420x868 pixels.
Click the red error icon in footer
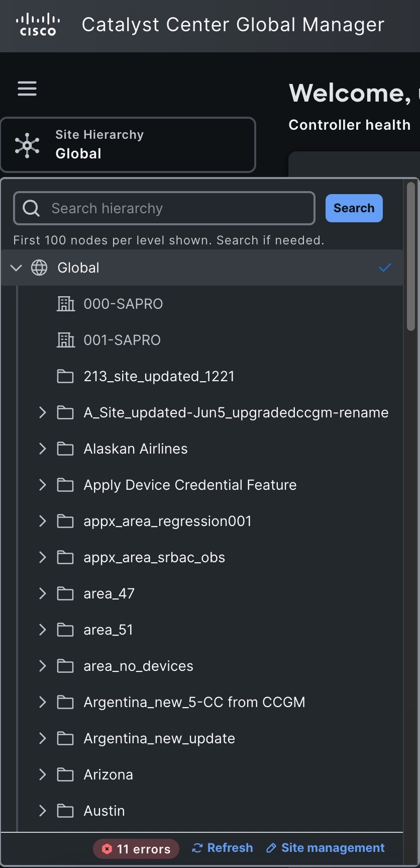click(x=107, y=849)
